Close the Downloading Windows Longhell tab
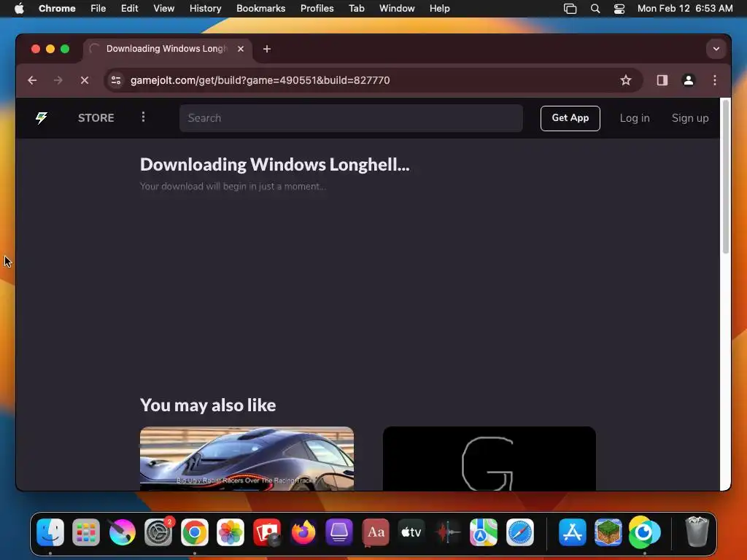Viewport: 747px width, 560px height. pos(241,49)
